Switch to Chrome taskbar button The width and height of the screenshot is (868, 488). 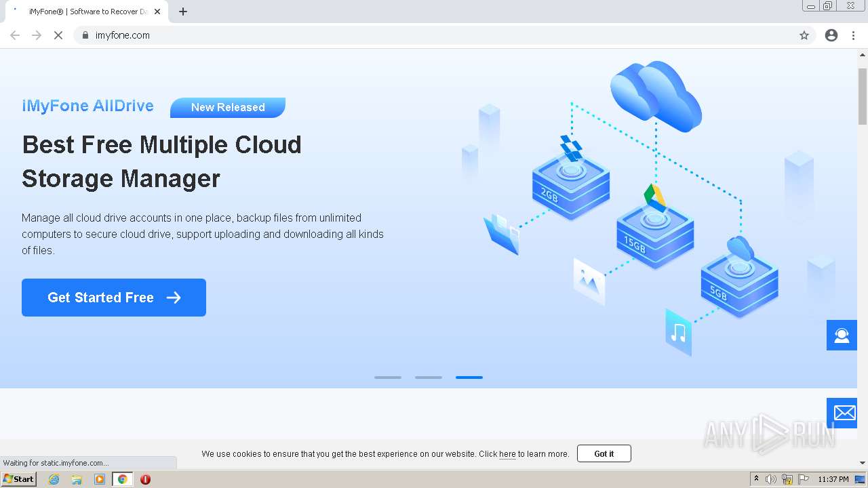[122, 479]
